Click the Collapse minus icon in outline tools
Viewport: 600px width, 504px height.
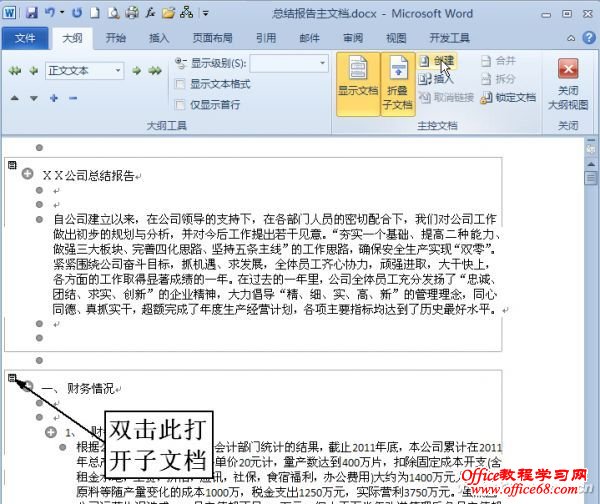pyautogui.click(x=73, y=98)
